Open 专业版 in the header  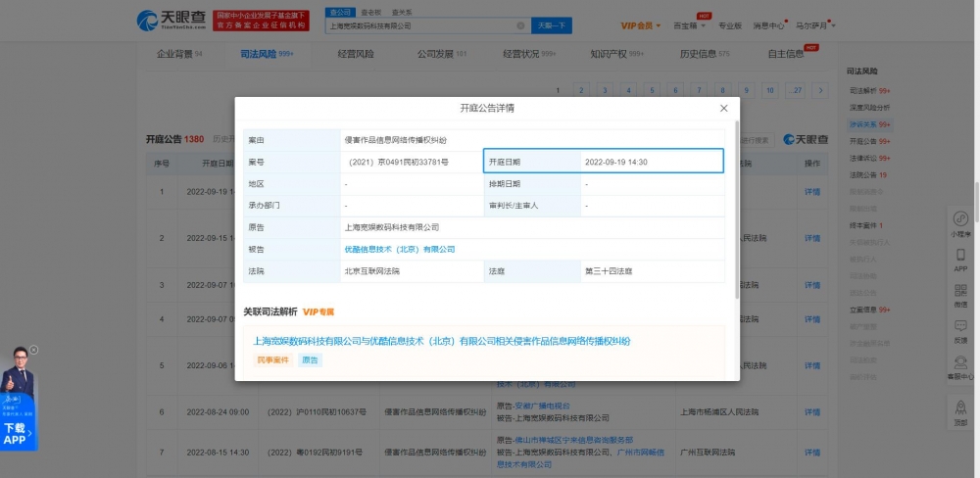[x=729, y=25]
